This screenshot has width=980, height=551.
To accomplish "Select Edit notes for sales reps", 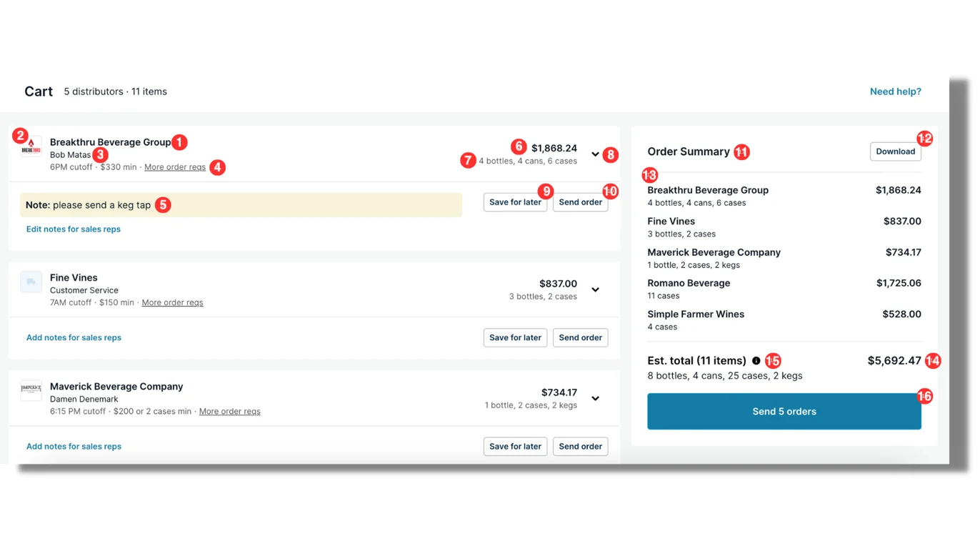I will 73,229.
